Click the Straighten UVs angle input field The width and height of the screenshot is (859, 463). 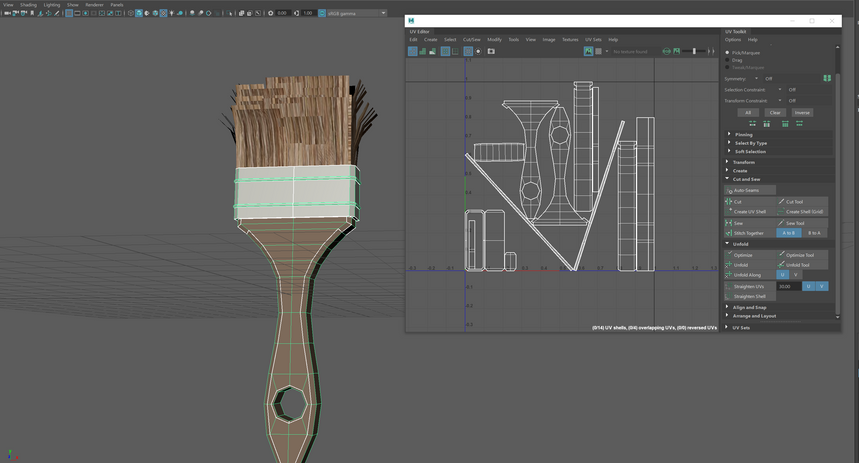pos(788,286)
